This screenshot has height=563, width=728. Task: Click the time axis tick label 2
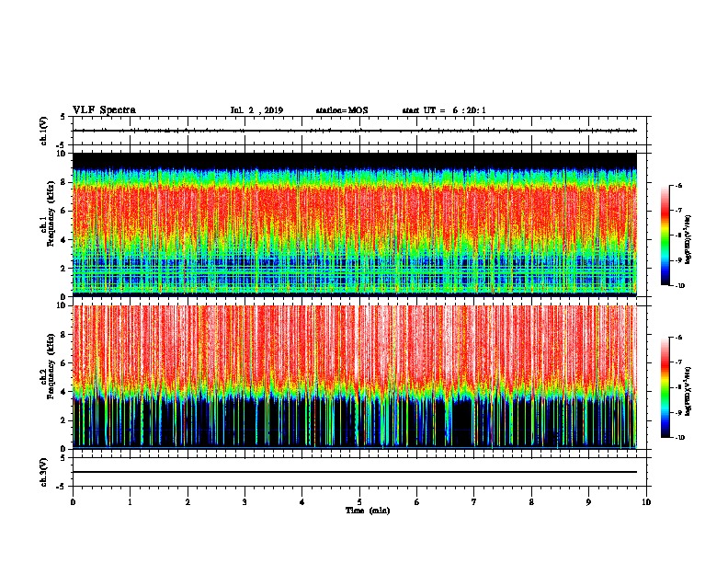[x=188, y=502]
